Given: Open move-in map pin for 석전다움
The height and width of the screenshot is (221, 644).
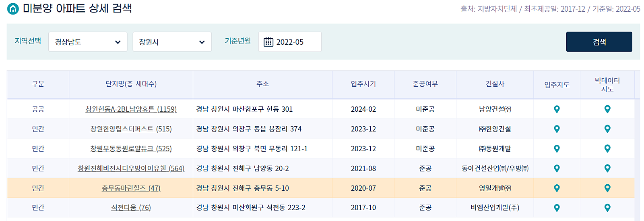Looking at the screenshot, I should pyautogui.click(x=557, y=208).
